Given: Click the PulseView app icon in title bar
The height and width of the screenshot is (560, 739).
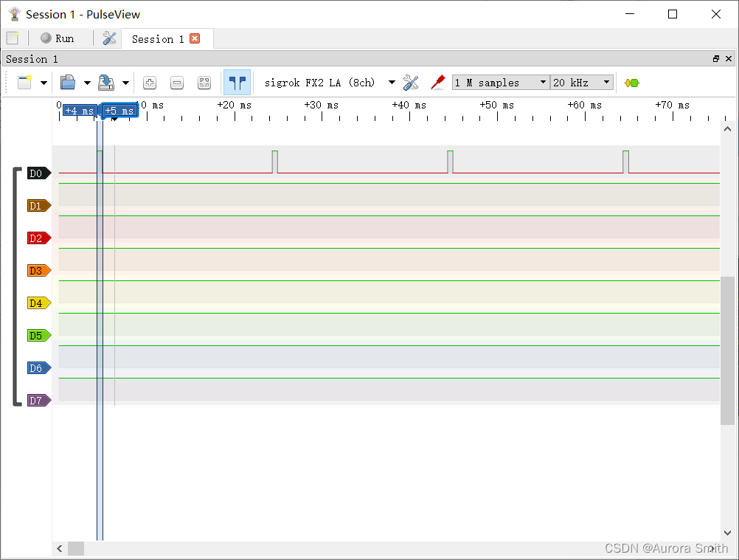Looking at the screenshot, I should [15, 14].
